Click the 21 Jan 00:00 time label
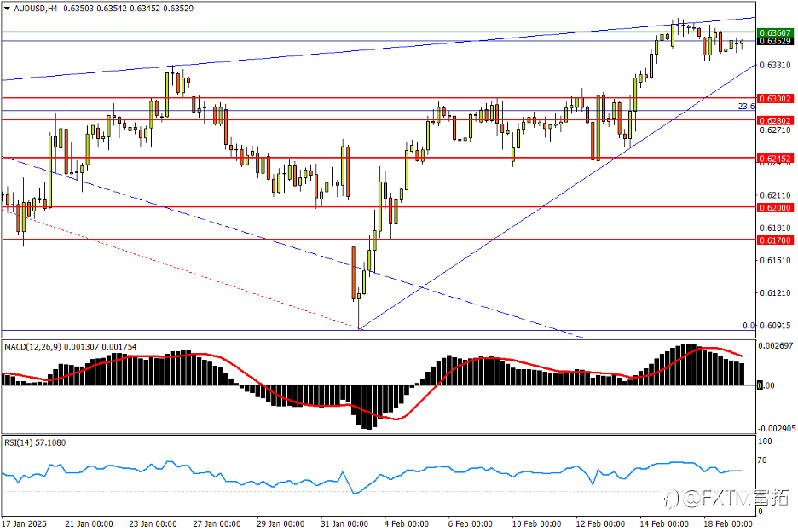 (89, 523)
